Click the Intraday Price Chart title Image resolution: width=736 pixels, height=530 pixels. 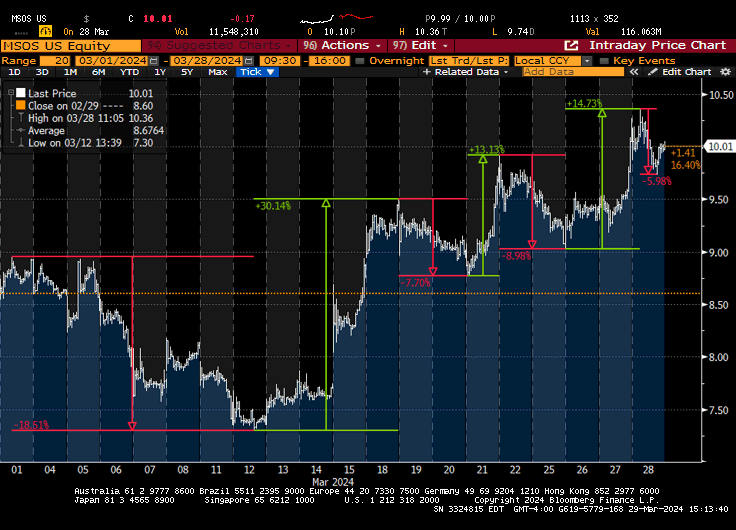[657, 46]
